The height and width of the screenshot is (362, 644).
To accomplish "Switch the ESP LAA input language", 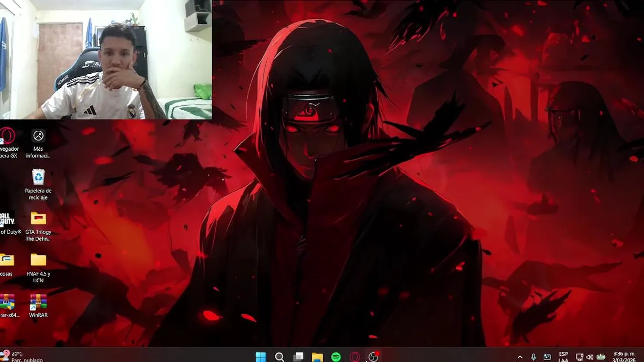I will [563, 357].
